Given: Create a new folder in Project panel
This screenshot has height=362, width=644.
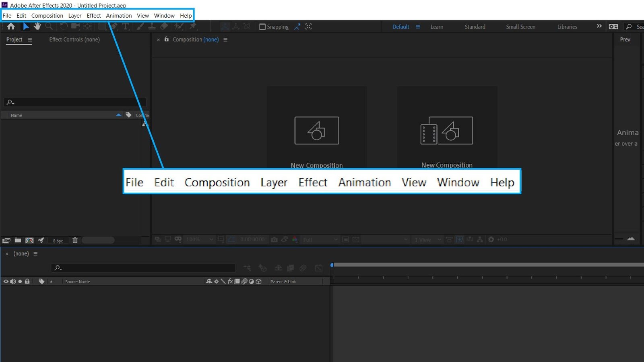Looking at the screenshot, I should (18, 240).
